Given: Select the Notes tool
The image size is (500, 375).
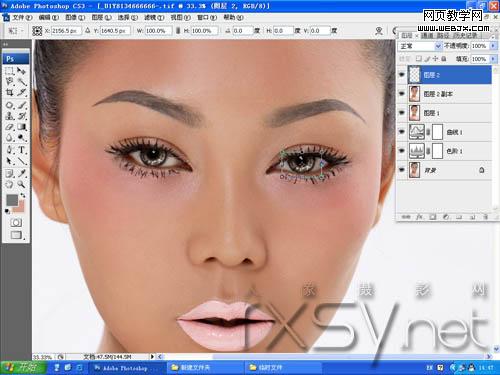Looking at the screenshot, I should coord(9,173).
